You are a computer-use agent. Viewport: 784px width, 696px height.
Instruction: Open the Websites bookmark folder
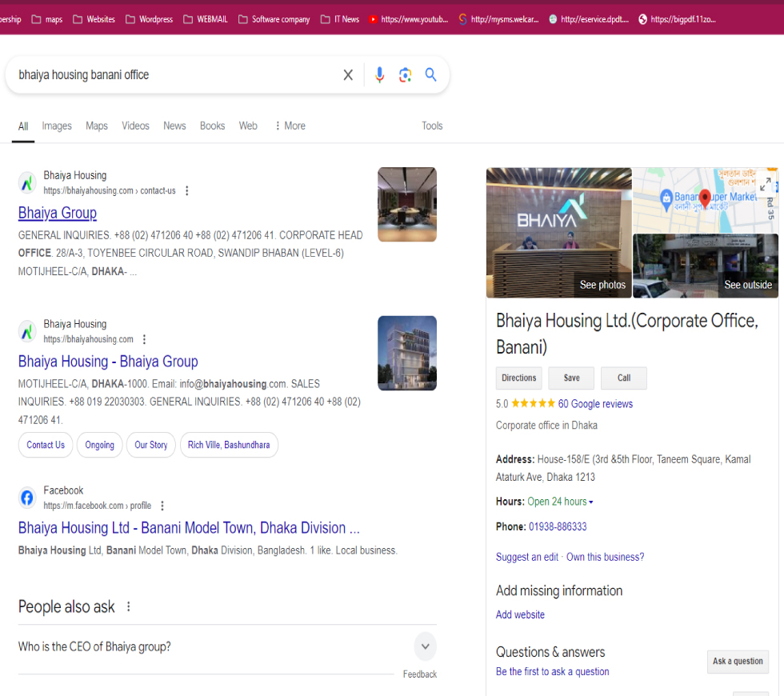pos(94,19)
